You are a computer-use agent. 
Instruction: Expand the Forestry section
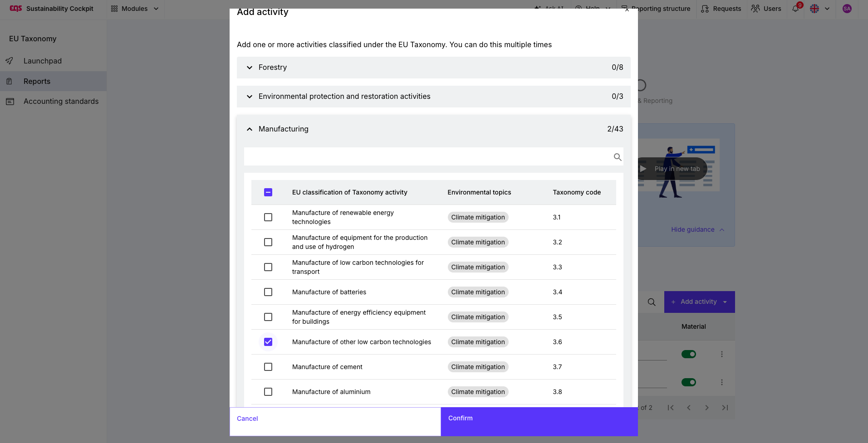[x=433, y=67]
